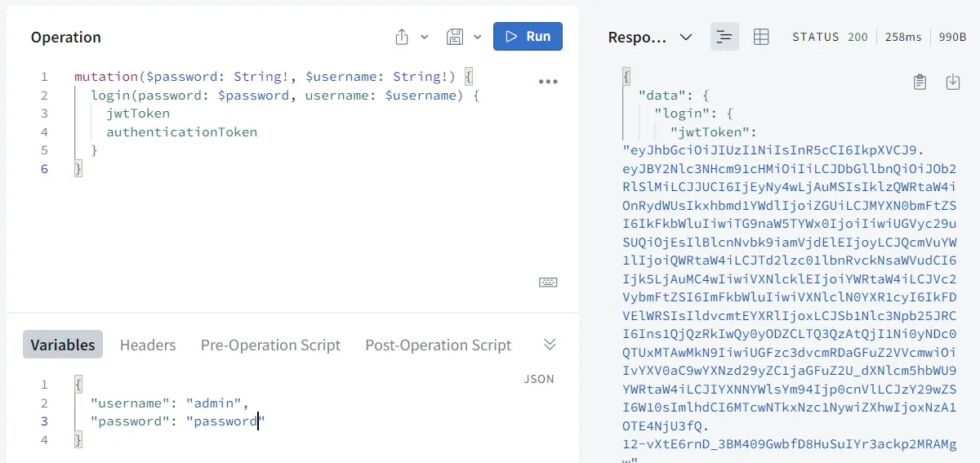The width and height of the screenshot is (980, 463).
Task: Download the response
Action: coord(952,82)
